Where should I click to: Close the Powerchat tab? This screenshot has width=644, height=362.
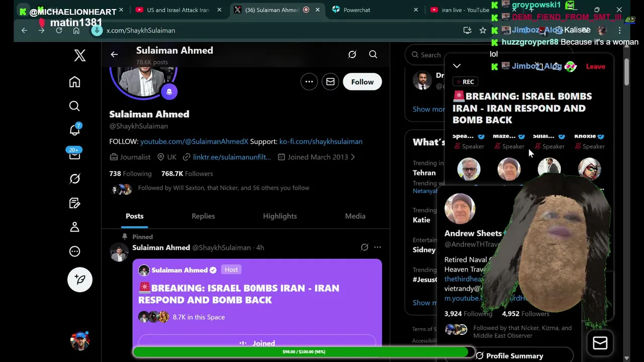pyautogui.click(x=416, y=10)
